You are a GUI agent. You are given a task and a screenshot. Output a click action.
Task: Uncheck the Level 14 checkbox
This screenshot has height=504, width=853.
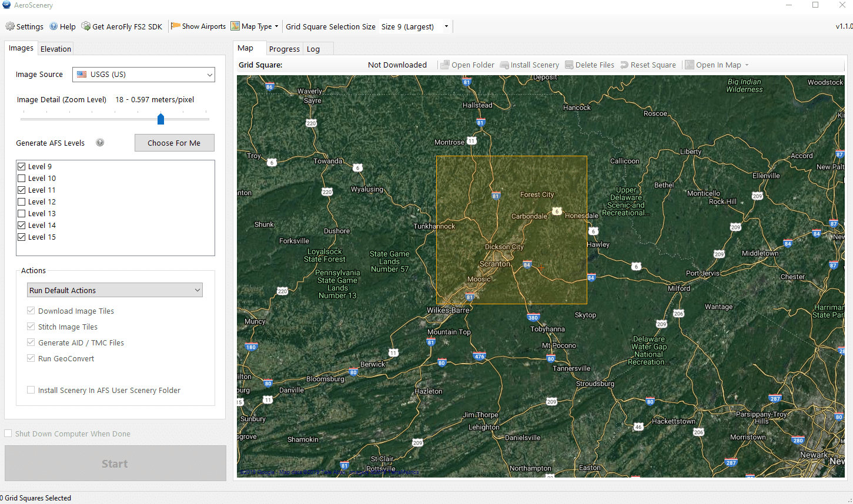[22, 226]
